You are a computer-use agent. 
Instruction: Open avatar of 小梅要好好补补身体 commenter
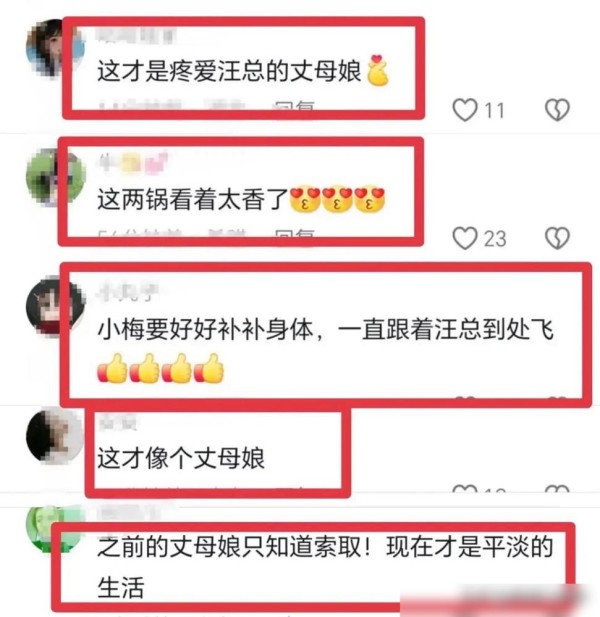(x=53, y=306)
